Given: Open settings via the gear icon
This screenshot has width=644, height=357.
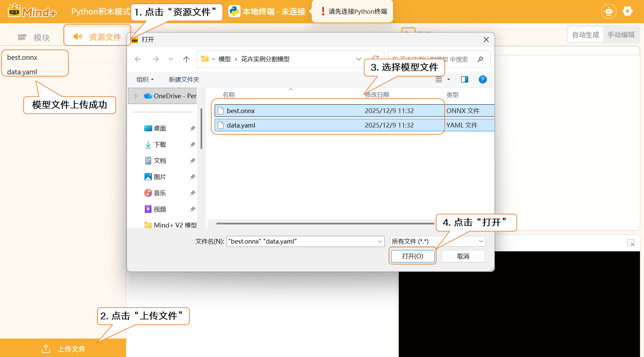Looking at the screenshot, I should coord(627,11).
